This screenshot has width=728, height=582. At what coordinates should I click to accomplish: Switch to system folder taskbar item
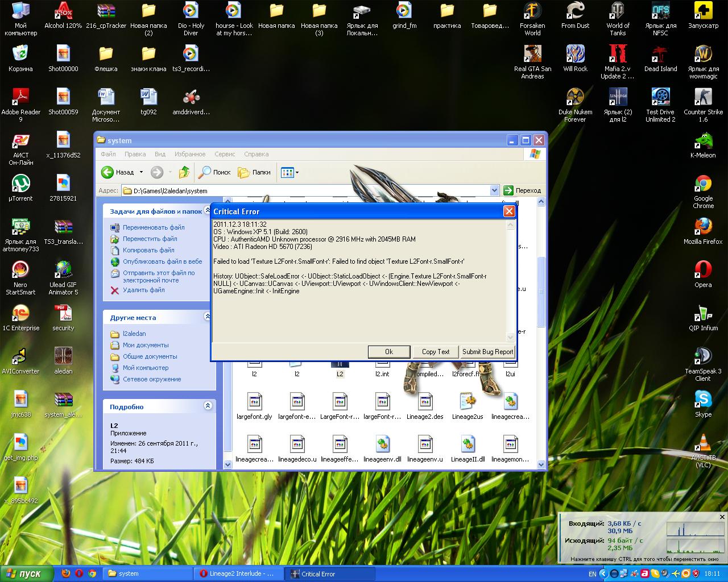(148, 573)
